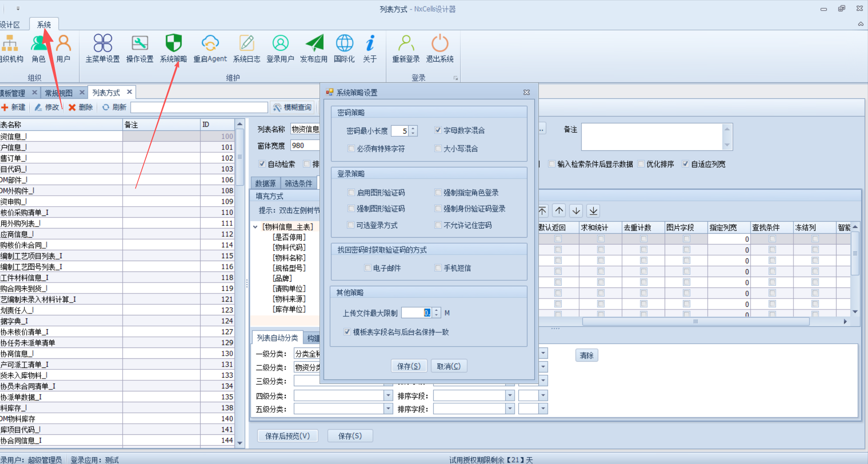Enable 启用图形验证码 checkbox

[x=351, y=192]
